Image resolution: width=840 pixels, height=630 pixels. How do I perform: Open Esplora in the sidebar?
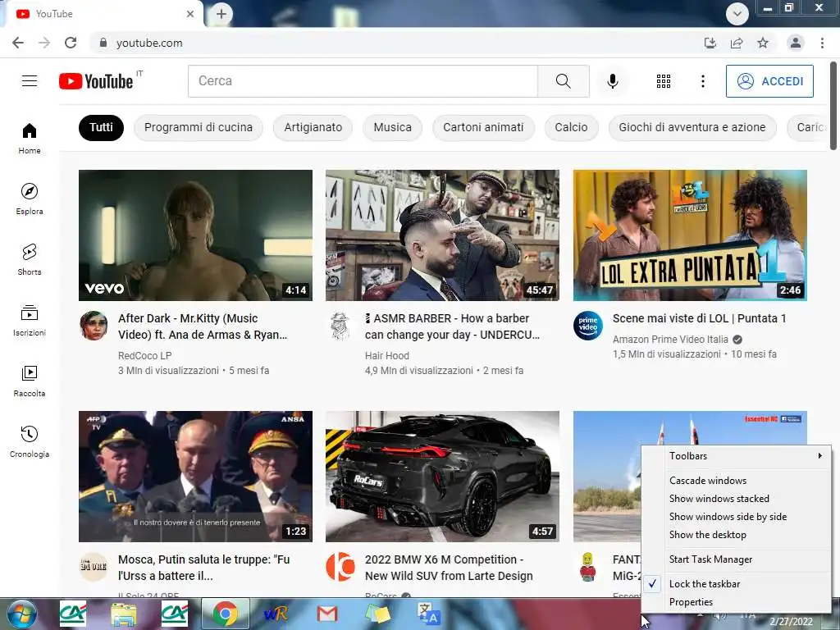(x=30, y=199)
